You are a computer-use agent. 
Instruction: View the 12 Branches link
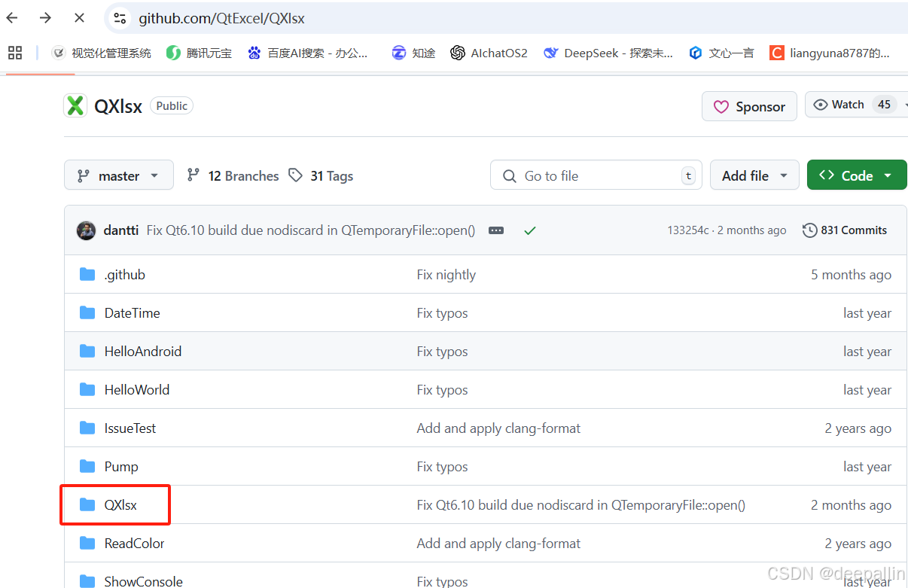click(x=233, y=175)
